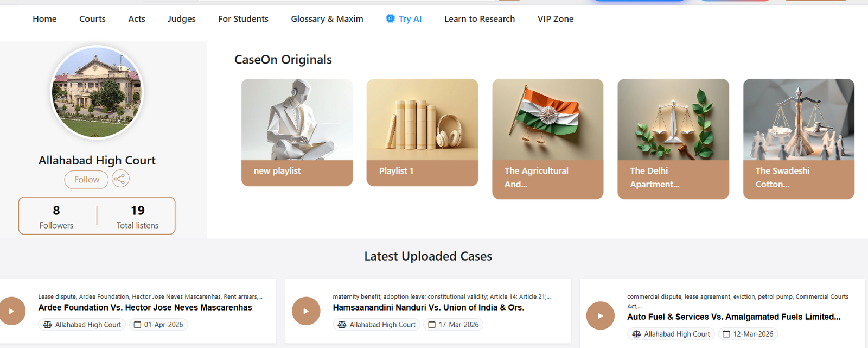Click calendar icon next to 12-Mar-2026
The width and height of the screenshot is (868, 348).
point(726,334)
